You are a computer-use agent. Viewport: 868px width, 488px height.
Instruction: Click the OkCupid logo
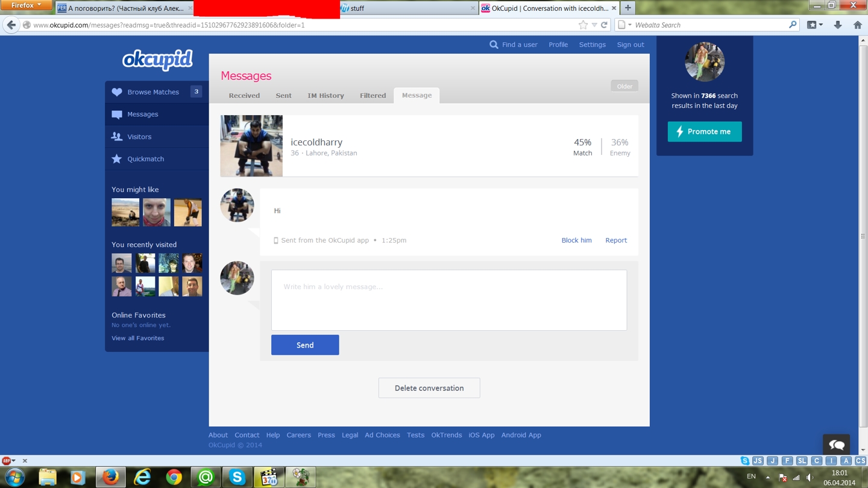click(157, 60)
